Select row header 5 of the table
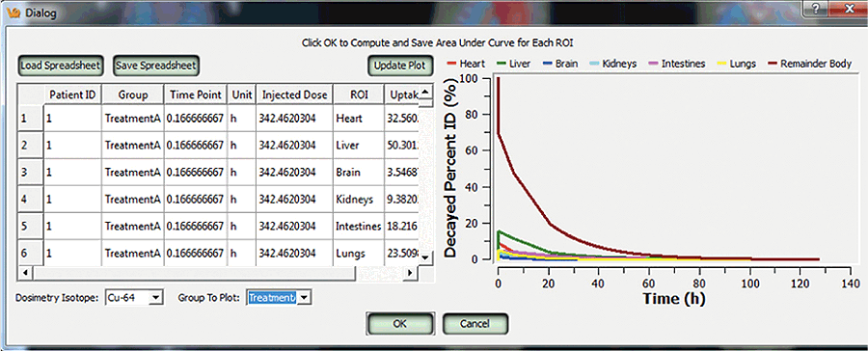This screenshot has height=351, width=868. tap(30, 227)
